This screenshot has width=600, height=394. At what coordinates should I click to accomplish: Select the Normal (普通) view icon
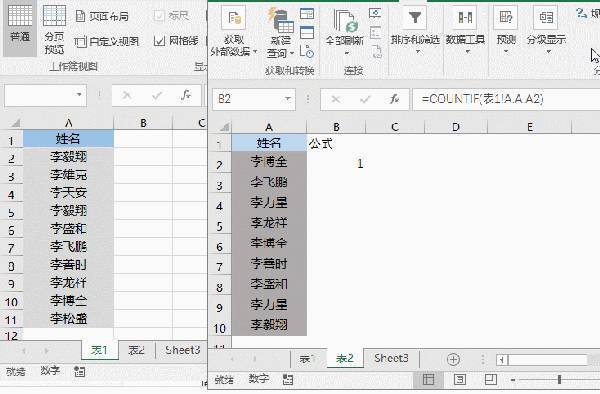tap(20, 17)
